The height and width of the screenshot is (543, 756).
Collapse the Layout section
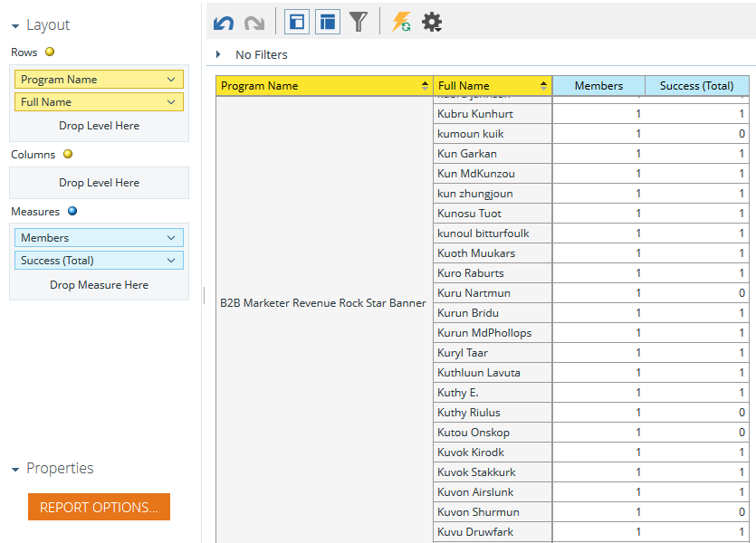(x=15, y=26)
